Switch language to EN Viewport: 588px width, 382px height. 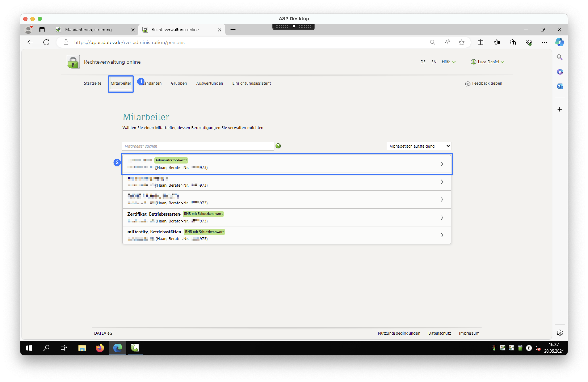pos(434,62)
